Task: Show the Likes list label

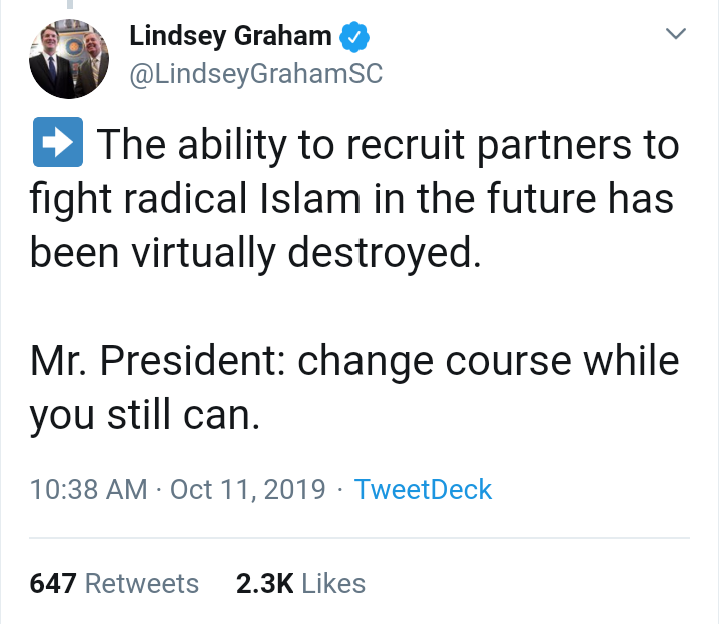Action: (x=333, y=583)
